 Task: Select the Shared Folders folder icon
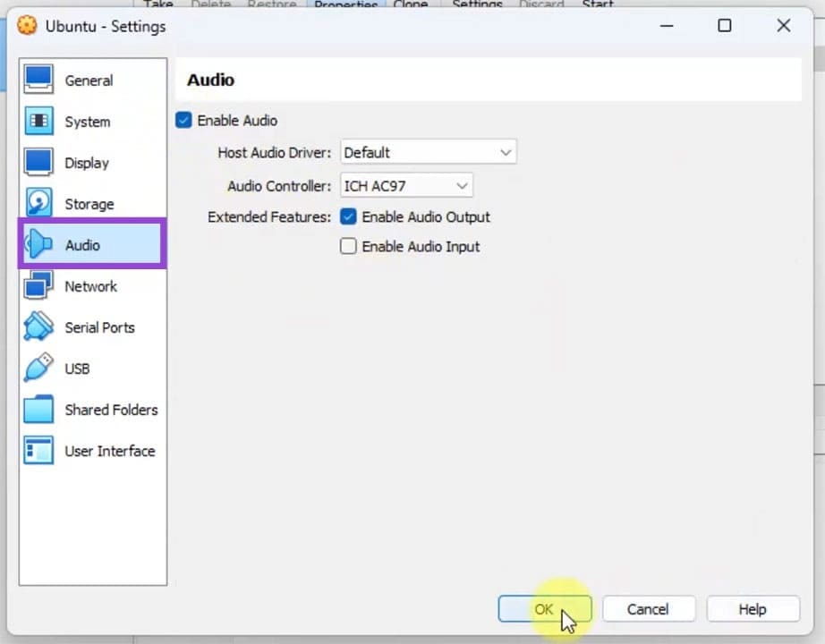pyautogui.click(x=38, y=409)
